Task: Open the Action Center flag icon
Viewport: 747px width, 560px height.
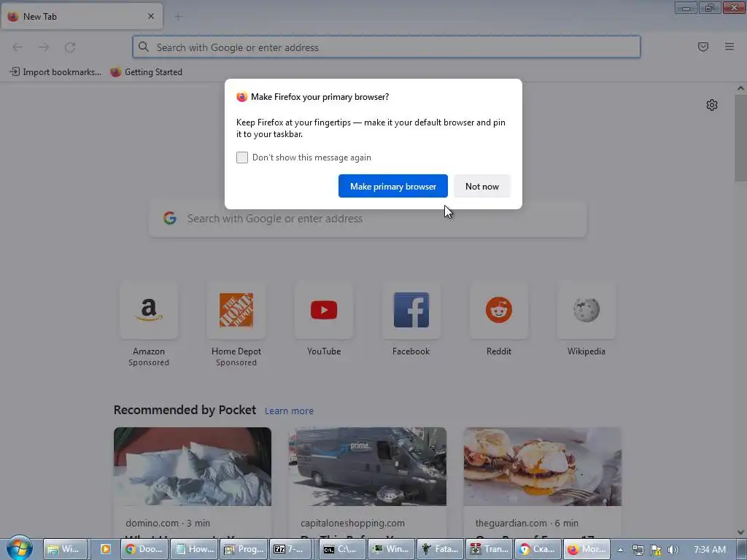Action: coord(656,550)
